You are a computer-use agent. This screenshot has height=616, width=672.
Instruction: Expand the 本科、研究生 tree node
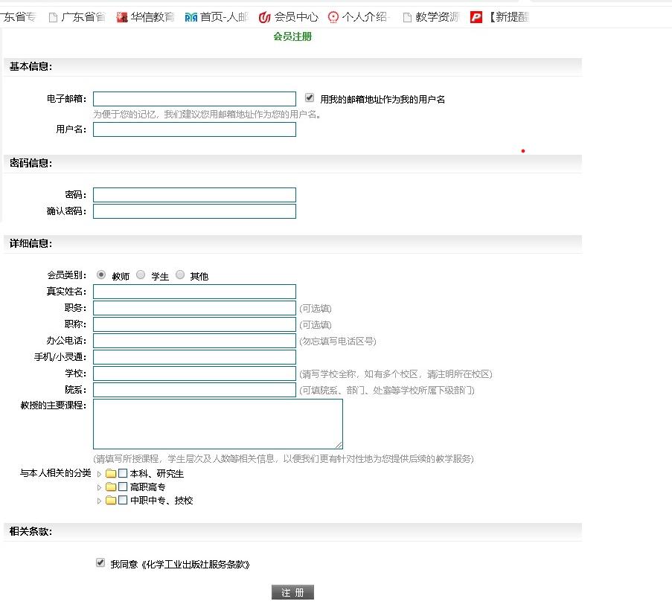tap(99, 472)
